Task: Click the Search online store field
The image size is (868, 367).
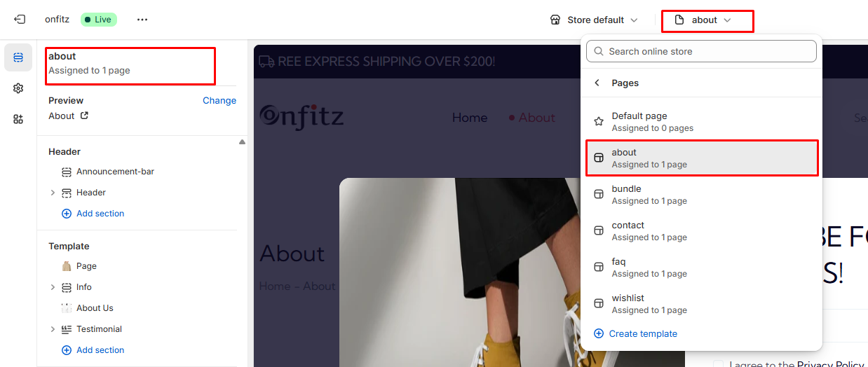Action: point(701,51)
